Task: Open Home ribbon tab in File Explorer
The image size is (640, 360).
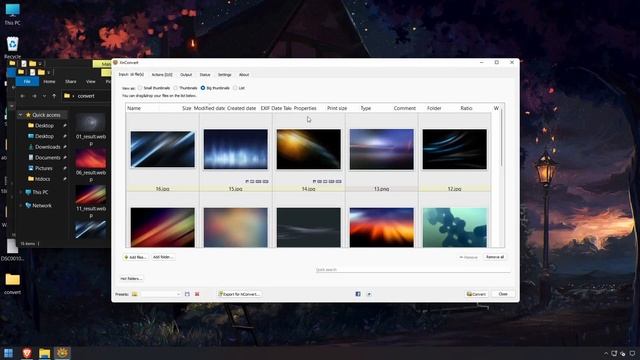Action: pyautogui.click(x=49, y=82)
